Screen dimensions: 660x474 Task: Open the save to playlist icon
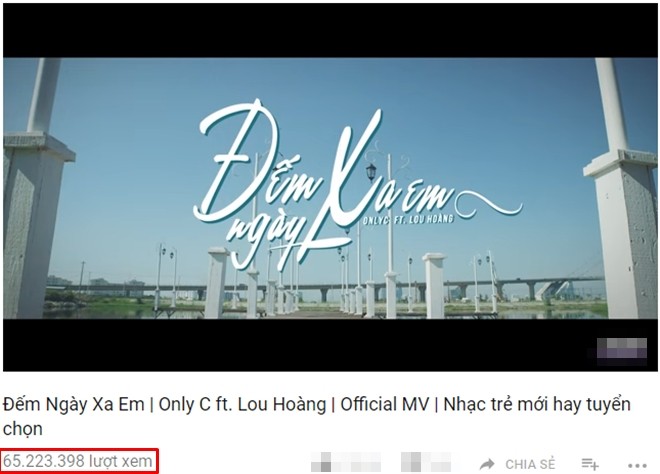point(590,464)
